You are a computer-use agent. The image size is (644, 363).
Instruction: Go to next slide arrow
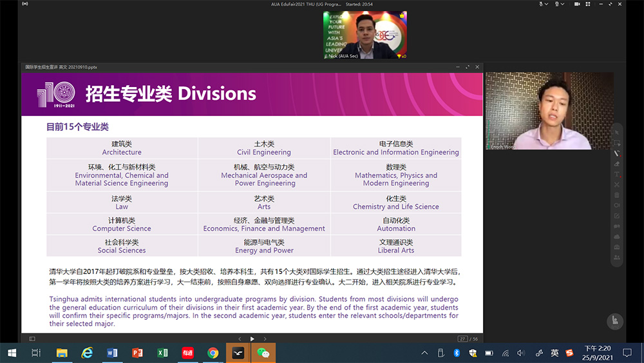click(265, 338)
